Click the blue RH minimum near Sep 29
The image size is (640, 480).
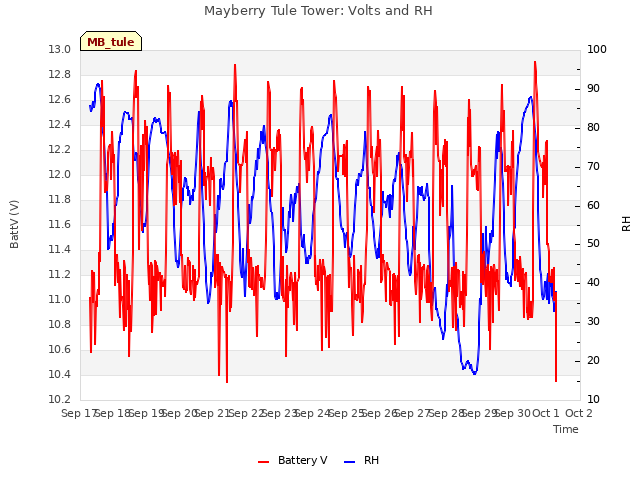coord(474,373)
